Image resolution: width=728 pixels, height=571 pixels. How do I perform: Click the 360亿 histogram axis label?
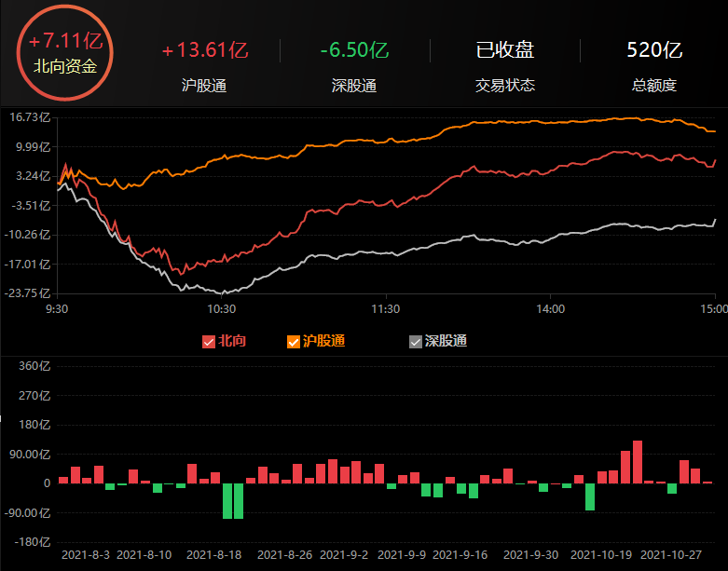pyautogui.click(x=34, y=366)
